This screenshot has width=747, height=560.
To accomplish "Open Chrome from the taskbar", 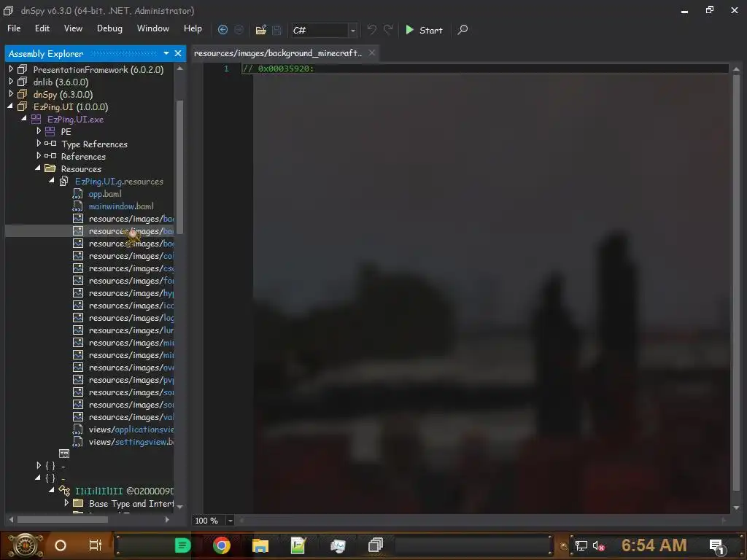I will tap(222, 545).
